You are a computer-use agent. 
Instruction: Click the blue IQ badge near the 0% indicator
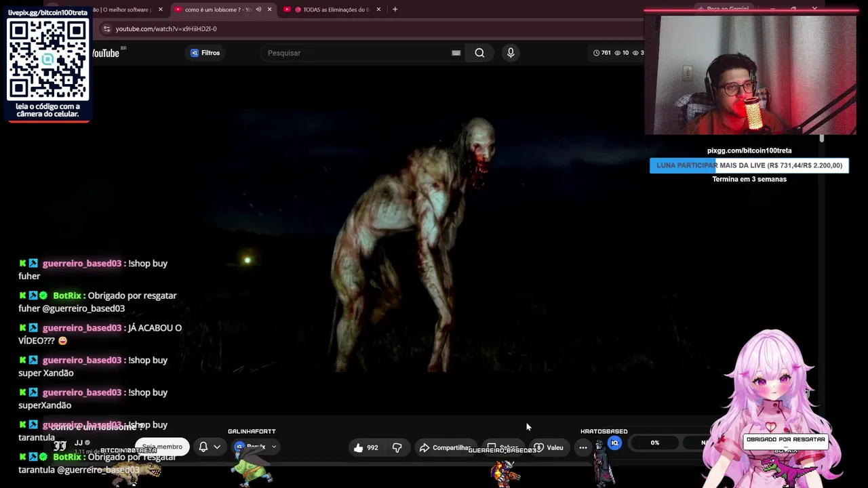pos(614,443)
